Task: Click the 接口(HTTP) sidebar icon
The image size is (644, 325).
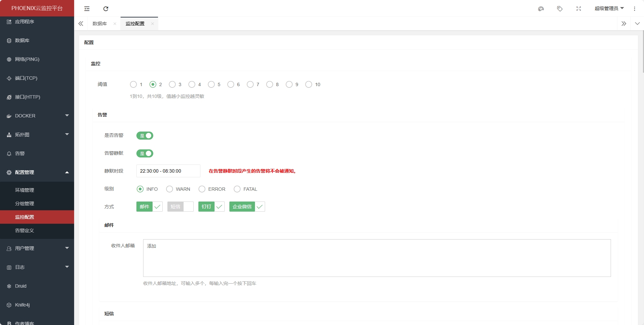Action: click(9, 97)
